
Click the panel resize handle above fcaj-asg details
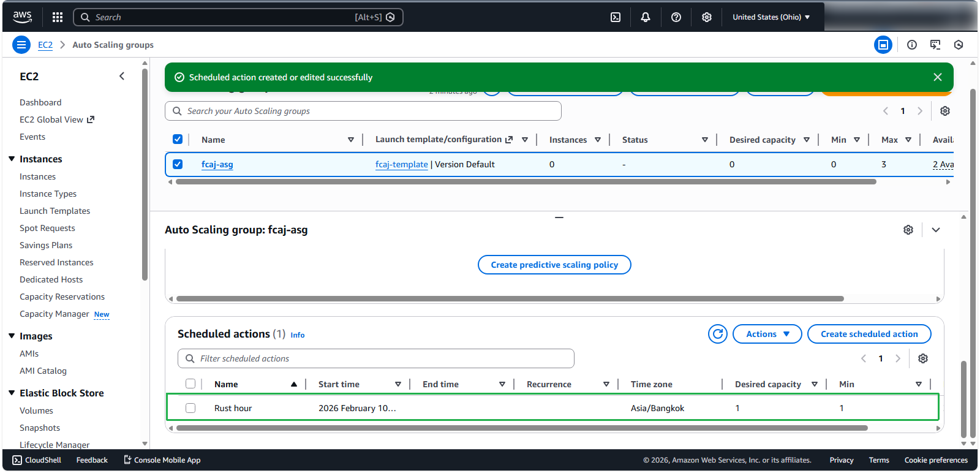click(x=559, y=218)
